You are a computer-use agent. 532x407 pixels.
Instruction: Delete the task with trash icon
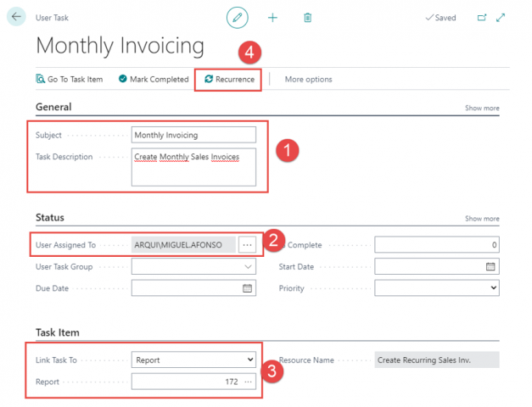[307, 17]
